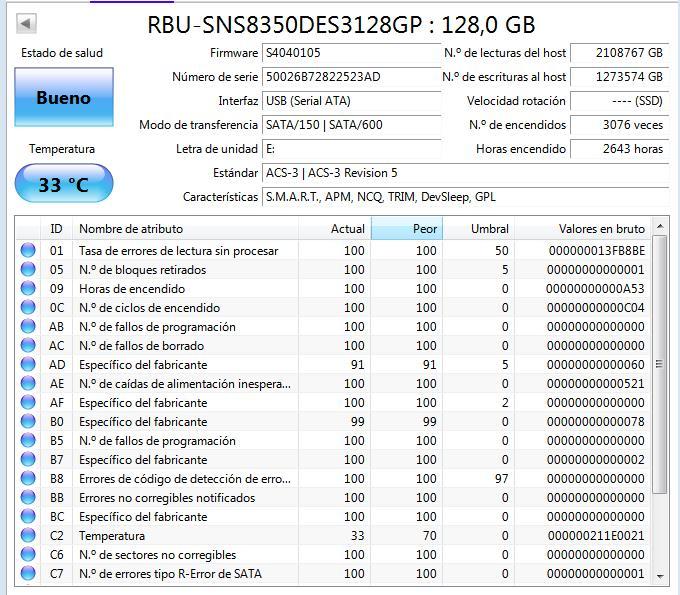The width and height of the screenshot is (680, 595).
Task: Click raw value 0000000000521
Action: [x=595, y=384]
